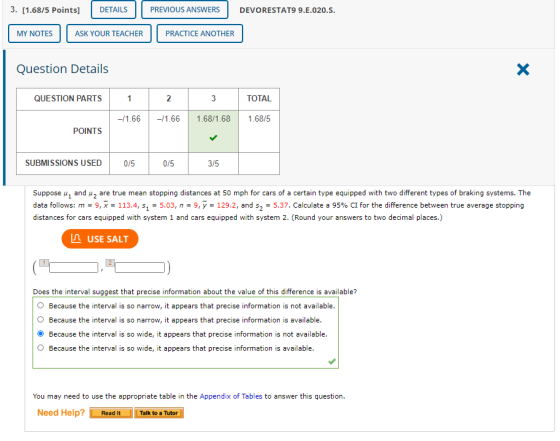
Task: Select 'so wide, precise information is not available'
Action: pyautogui.click(x=40, y=334)
